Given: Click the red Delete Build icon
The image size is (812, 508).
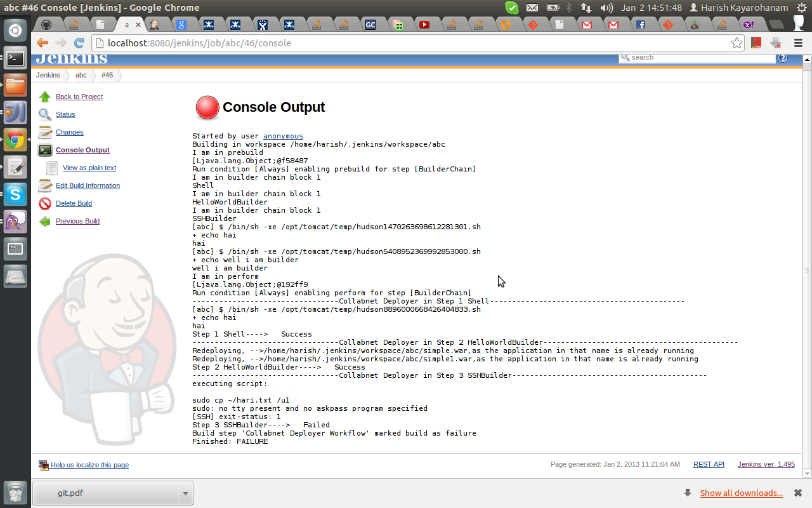Looking at the screenshot, I should (44, 203).
